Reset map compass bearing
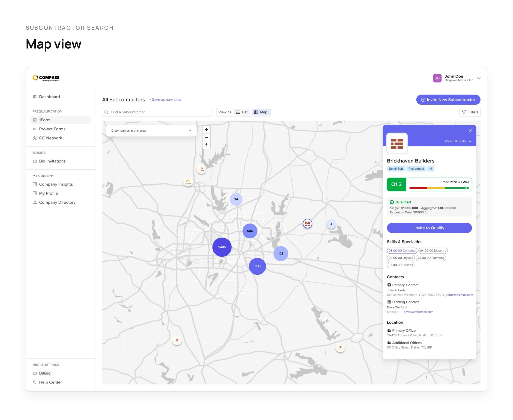 pos(206,145)
